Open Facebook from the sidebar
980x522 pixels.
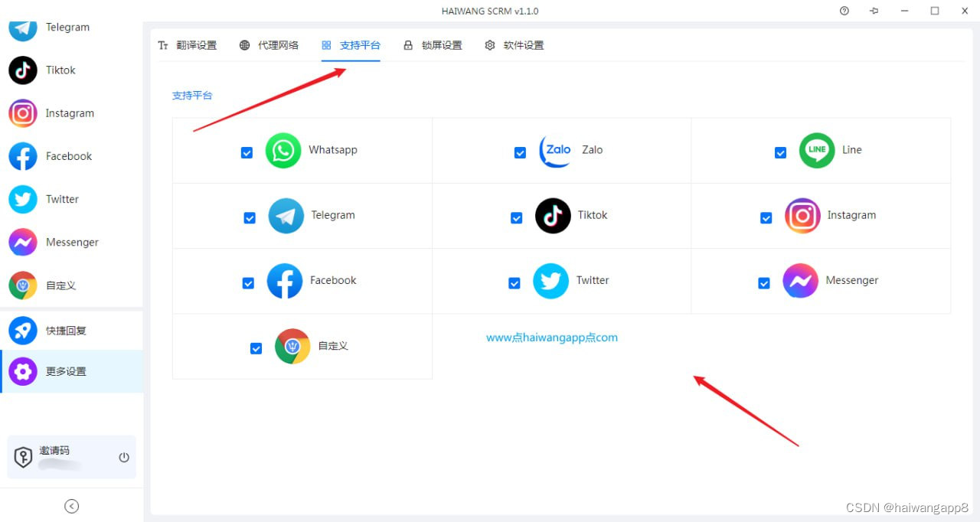[x=22, y=156]
